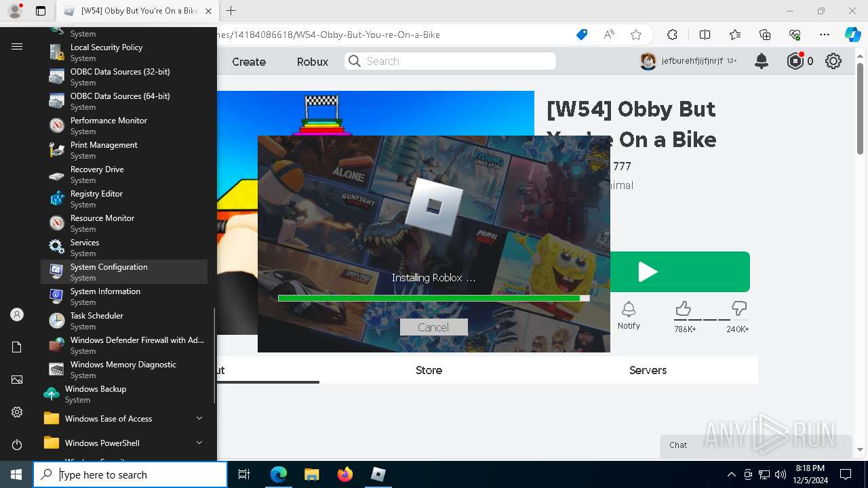This screenshot has width=868, height=488.
Task: Open Windows Defender Firewall with Advanced Security
Action: [x=124, y=345]
